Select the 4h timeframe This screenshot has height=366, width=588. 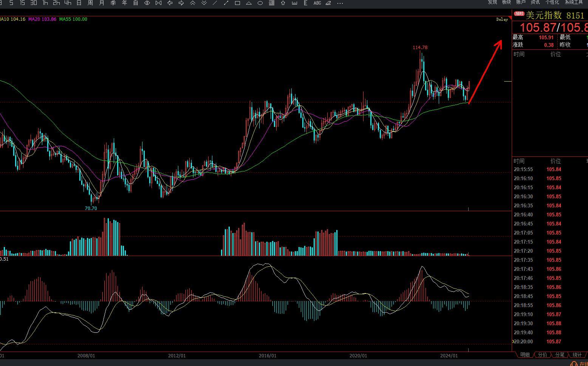pyautogui.click(x=68, y=3)
